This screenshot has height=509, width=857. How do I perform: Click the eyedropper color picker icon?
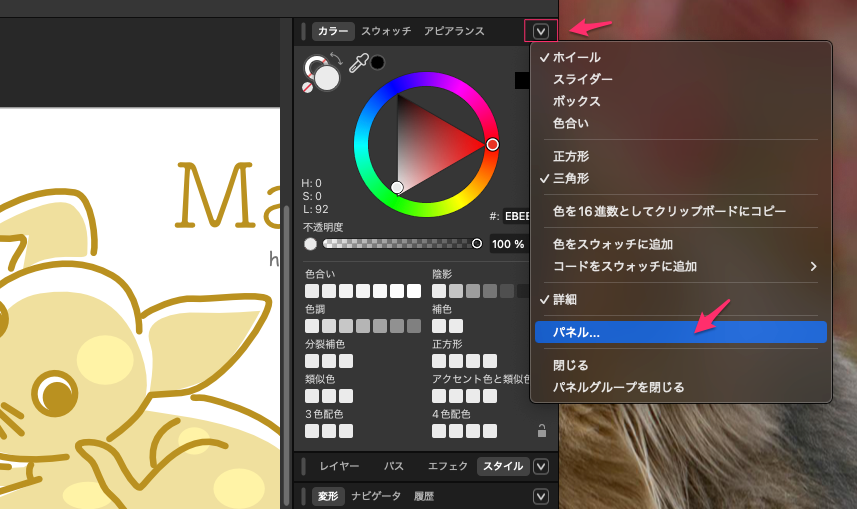click(x=358, y=63)
